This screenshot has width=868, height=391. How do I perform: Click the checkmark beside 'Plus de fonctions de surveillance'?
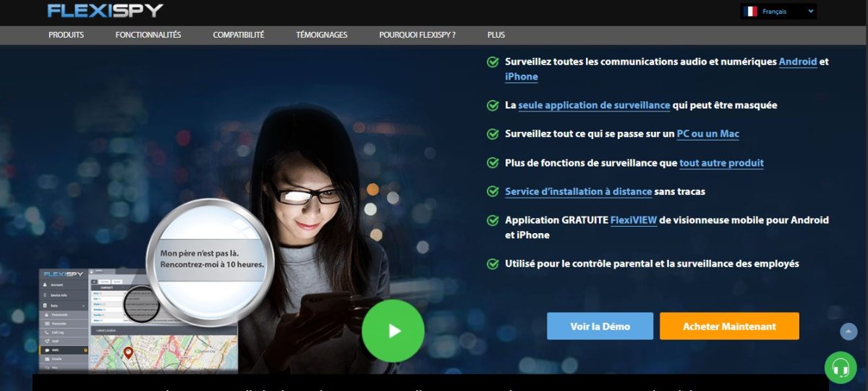493,163
